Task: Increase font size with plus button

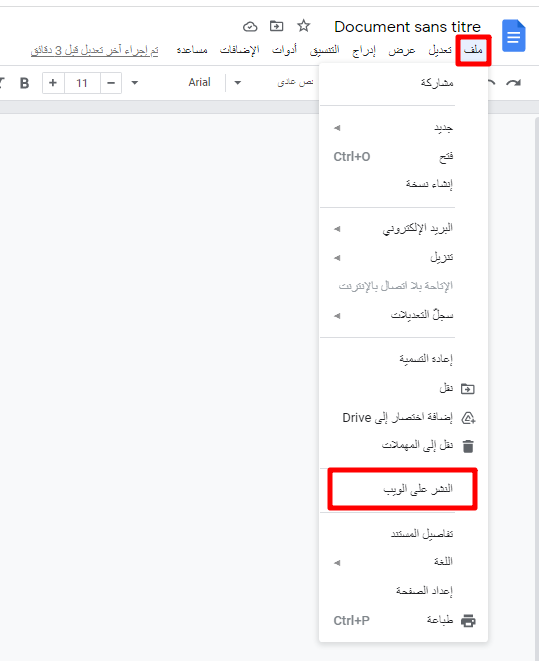Action: [x=53, y=83]
